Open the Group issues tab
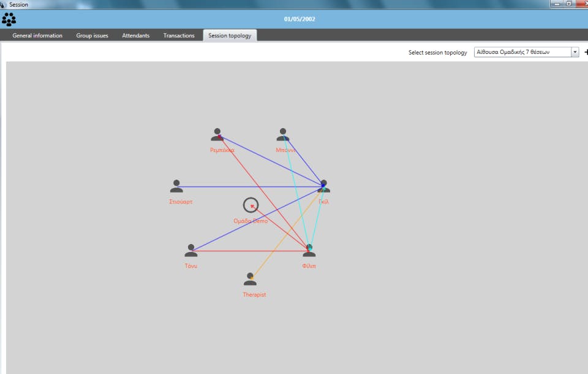The height and width of the screenshot is (374, 588). tap(92, 36)
